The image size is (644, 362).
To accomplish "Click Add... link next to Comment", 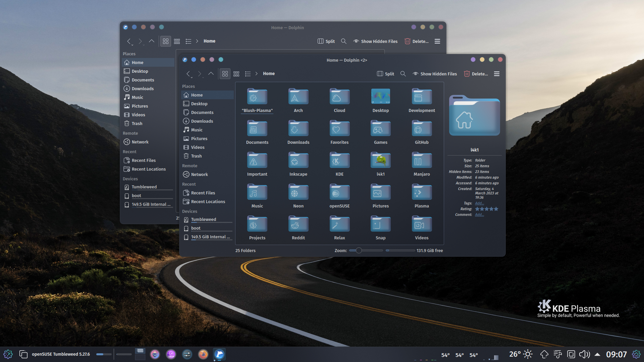I will click(479, 215).
